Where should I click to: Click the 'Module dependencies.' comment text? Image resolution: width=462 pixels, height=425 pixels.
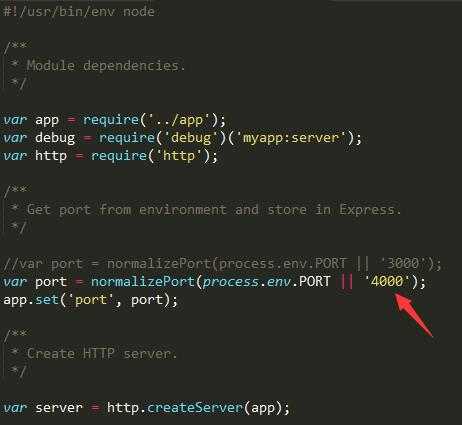[x=106, y=65]
